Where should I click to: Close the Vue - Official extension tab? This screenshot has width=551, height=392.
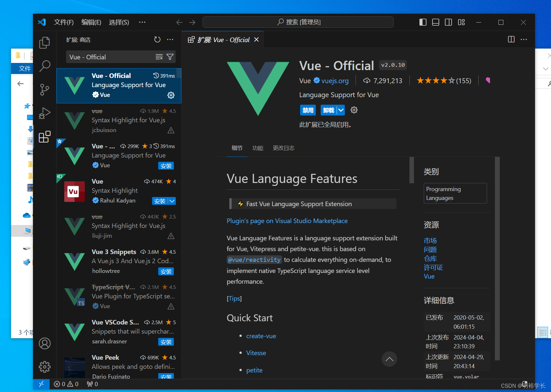(256, 39)
